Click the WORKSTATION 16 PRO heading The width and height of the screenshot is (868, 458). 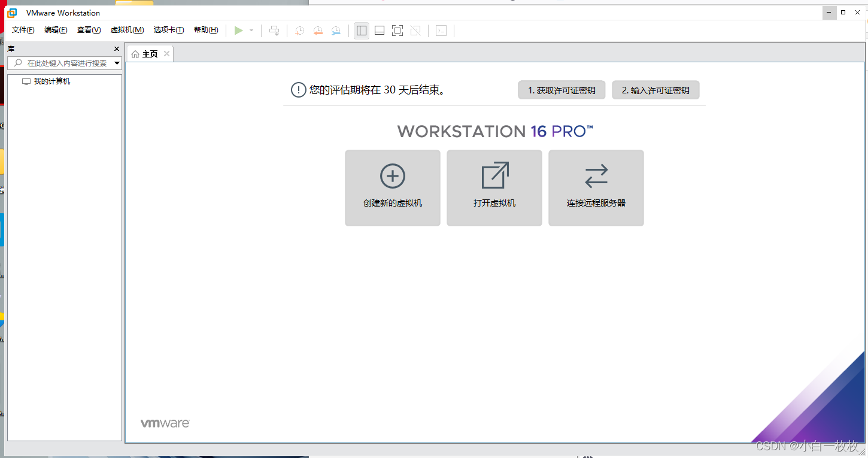(495, 131)
